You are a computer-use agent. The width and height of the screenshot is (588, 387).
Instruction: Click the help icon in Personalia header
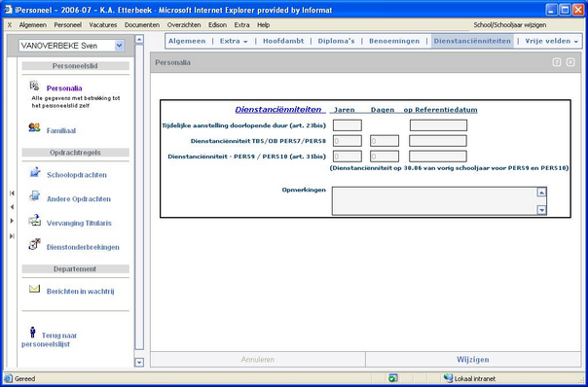point(557,62)
